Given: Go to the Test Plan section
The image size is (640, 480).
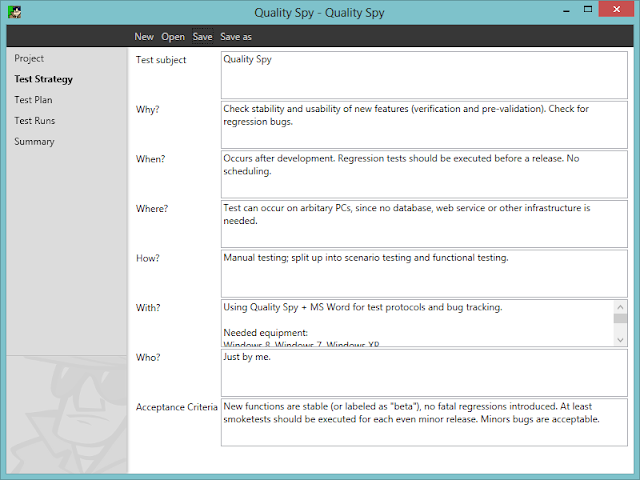Looking at the screenshot, I should pyautogui.click(x=33, y=100).
